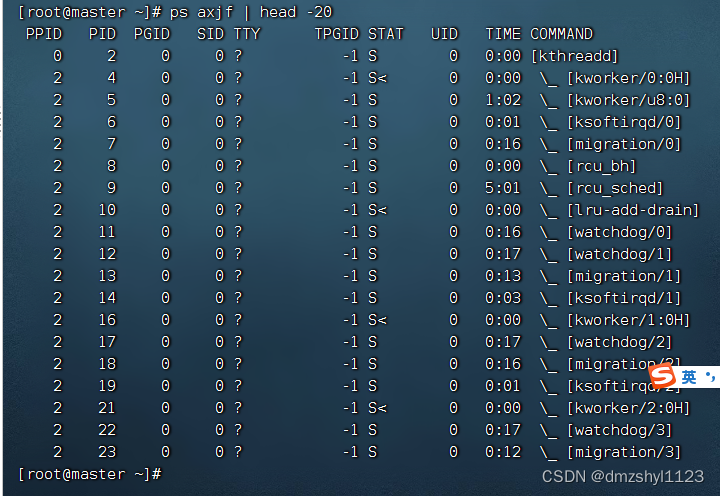
Task: Click the [kworker/1:0H] process entry
Action: click(629, 320)
